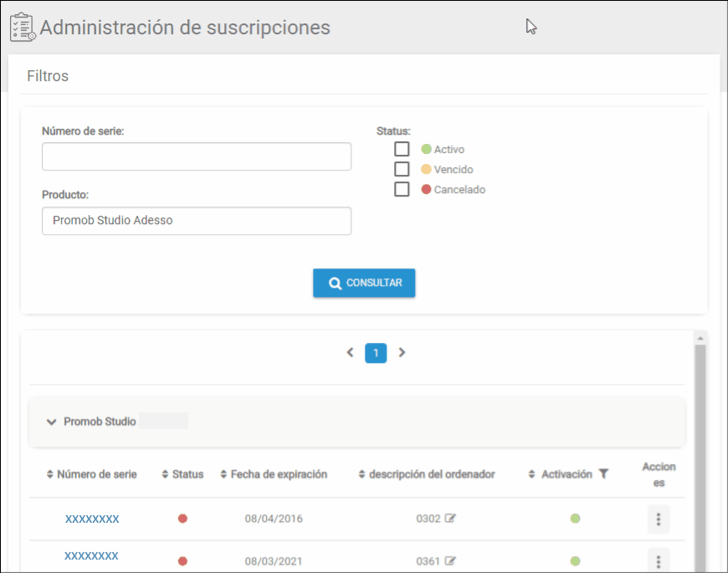
Task: Open actions menu for the 08/03/2021 row
Action: click(659, 561)
